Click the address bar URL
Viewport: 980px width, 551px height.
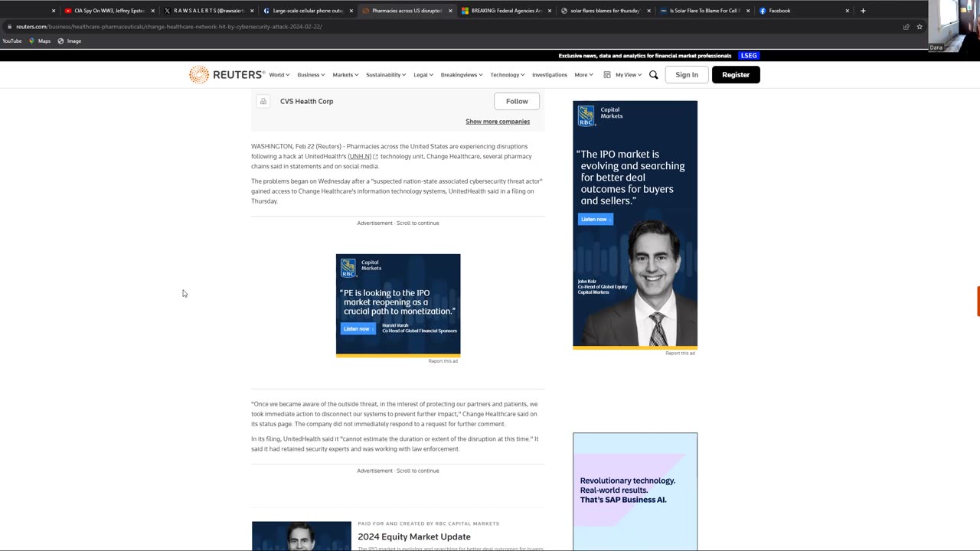click(x=168, y=27)
